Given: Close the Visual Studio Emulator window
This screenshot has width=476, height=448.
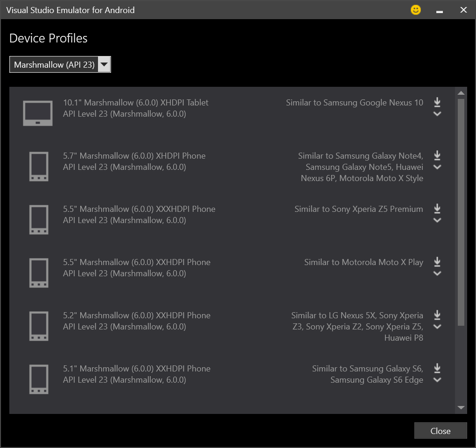Looking at the screenshot, I should (463, 10).
